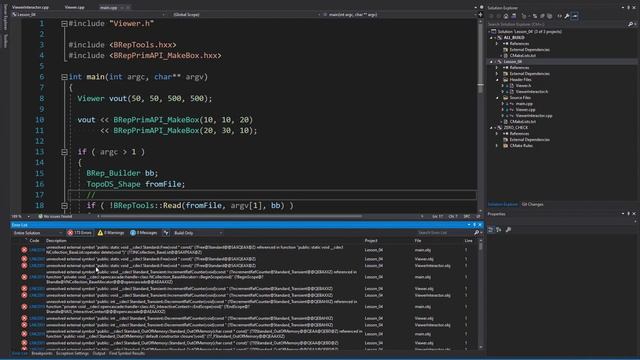This screenshot has width=640, height=360.
Task: Switch to the Solution Explorer bottom tab
Action: pyautogui.click(x=502, y=204)
